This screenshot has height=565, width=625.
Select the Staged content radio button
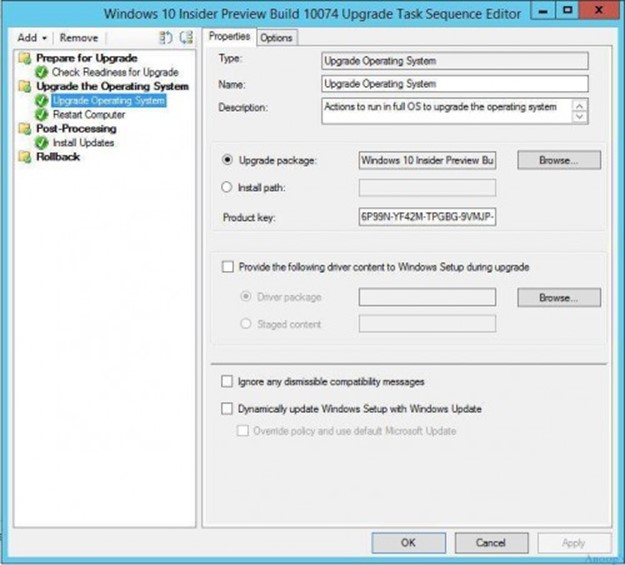pos(246,324)
